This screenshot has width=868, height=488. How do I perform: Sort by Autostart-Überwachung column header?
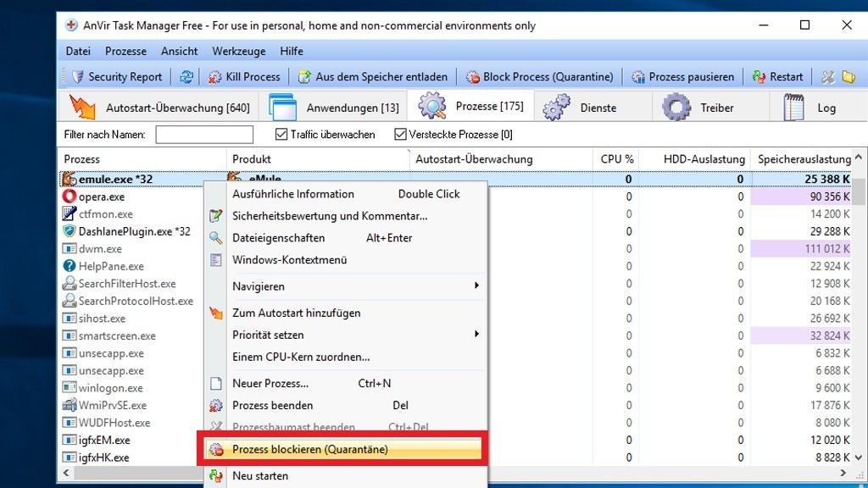click(502, 159)
